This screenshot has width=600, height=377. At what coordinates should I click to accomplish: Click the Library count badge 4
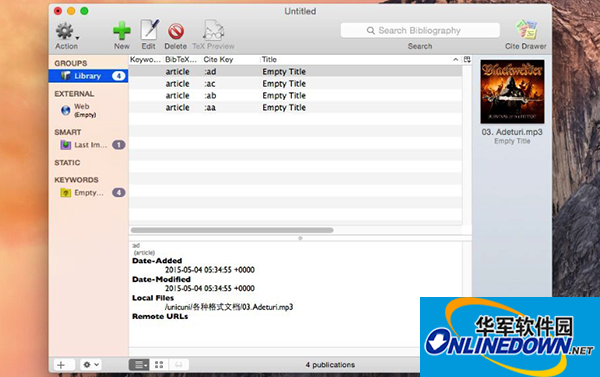tap(119, 76)
